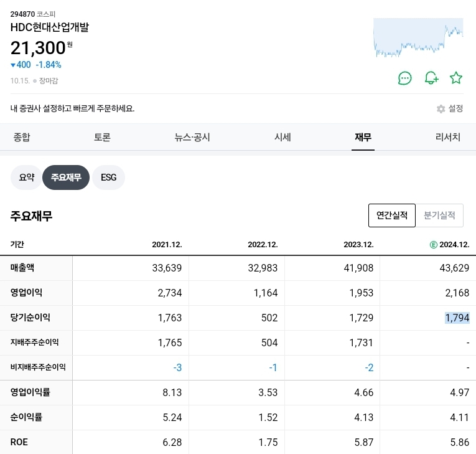Click current price 21,300
Screen dimensions: 476x454
pyautogui.click(x=38, y=48)
